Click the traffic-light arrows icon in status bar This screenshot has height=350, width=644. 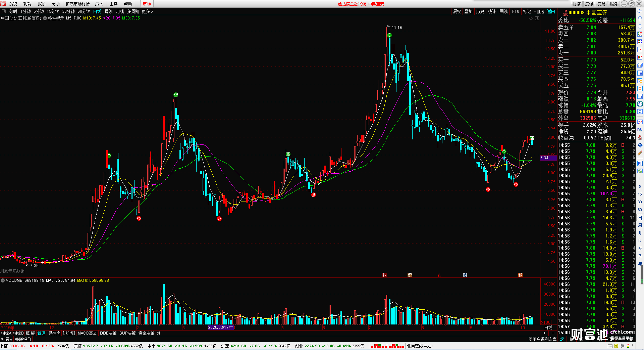628,346
